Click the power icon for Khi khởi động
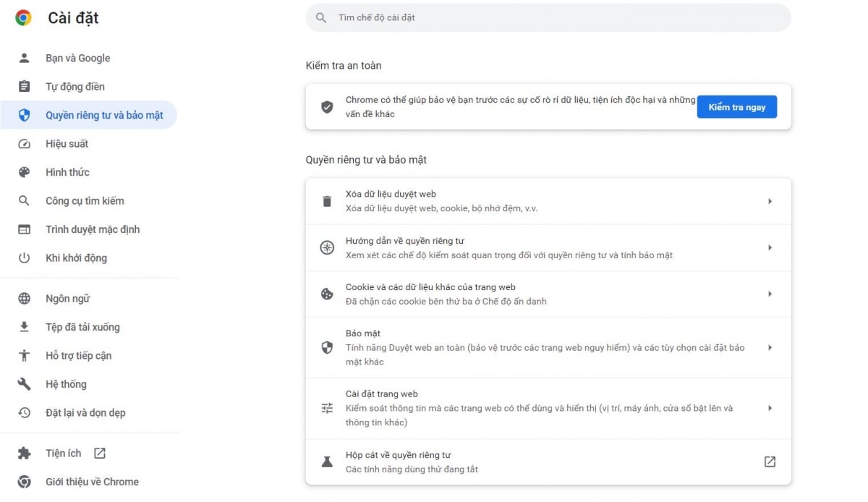This screenshot has height=502, width=868. pyautogui.click(x=25, y=258)
